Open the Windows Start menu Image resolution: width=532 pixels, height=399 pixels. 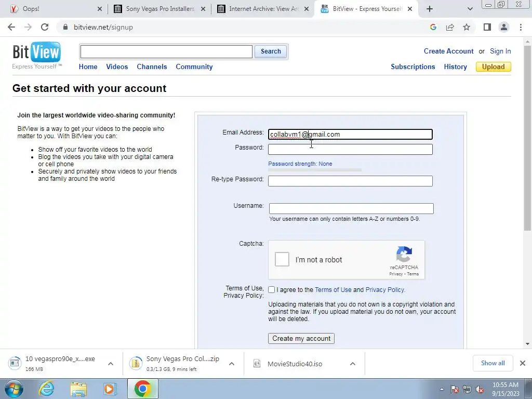(x=14, y=389)
